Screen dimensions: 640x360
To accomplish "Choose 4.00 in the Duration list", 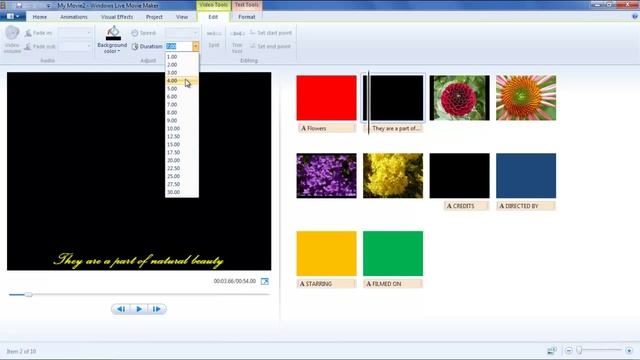I will pyautogui.click(x=182, y=81).
